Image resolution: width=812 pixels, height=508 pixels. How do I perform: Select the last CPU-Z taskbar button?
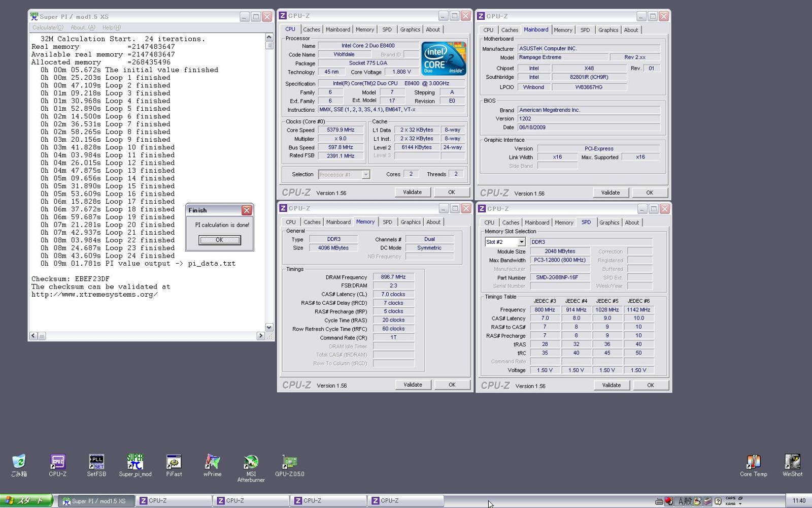pos(406,501)
